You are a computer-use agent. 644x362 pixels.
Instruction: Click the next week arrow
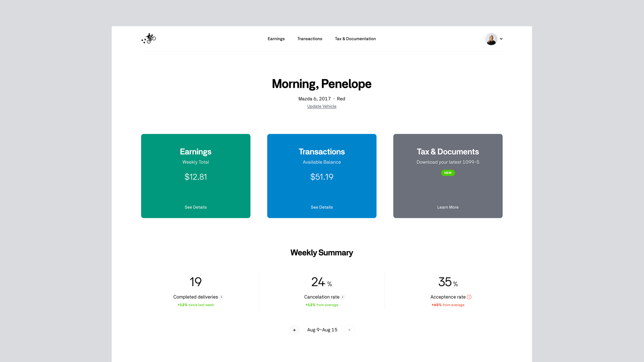349,330
